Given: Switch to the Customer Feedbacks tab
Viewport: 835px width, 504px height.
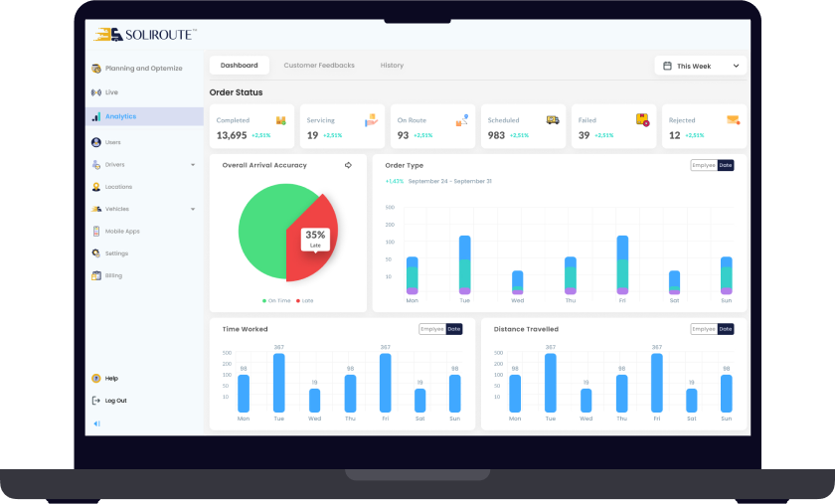Looking at the screenshot, I should tap(318, 66).
